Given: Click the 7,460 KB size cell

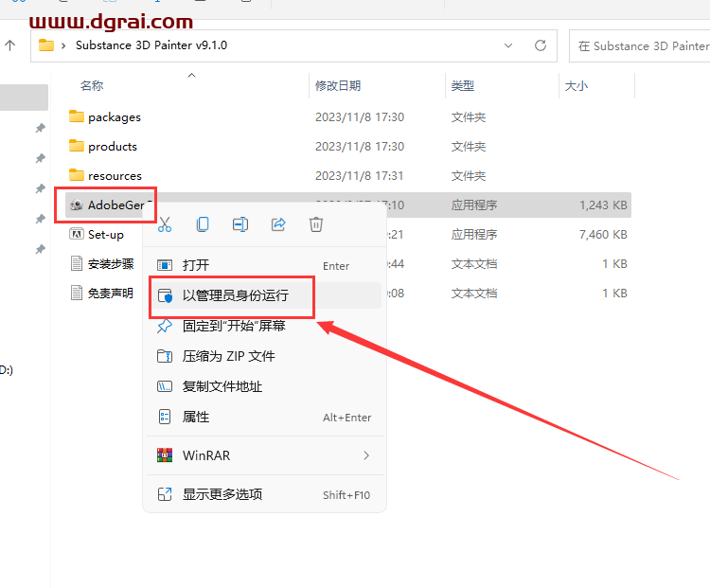Looking at the screenshot, I should click(603, 234).
